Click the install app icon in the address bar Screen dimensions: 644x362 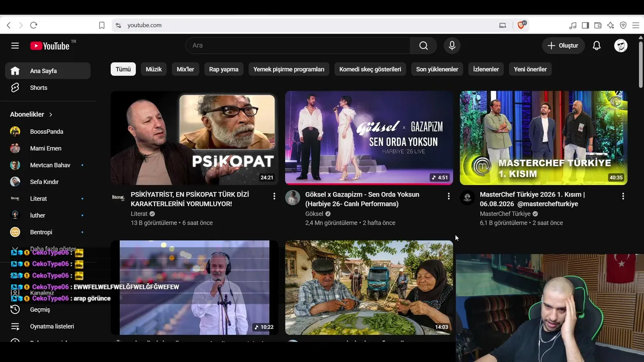503,25
